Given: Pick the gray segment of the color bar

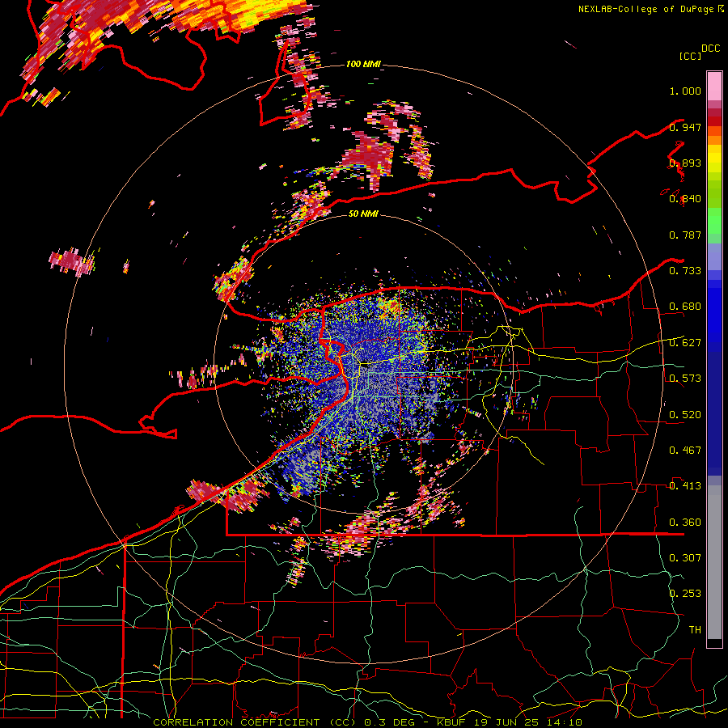Looking at the screenshot, I should pyautogui.click(x=714, y=562).
